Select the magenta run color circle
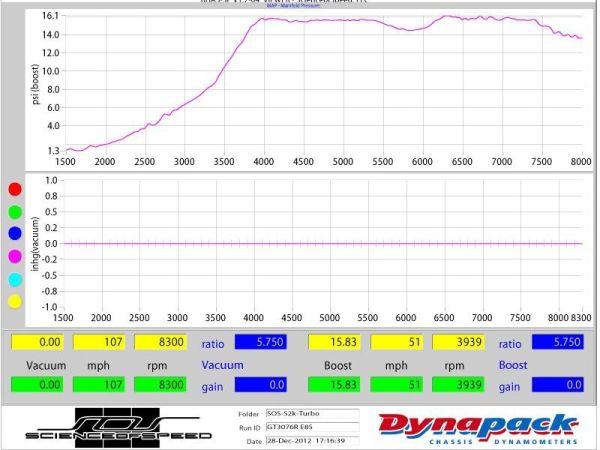 (x=15, y=256)
